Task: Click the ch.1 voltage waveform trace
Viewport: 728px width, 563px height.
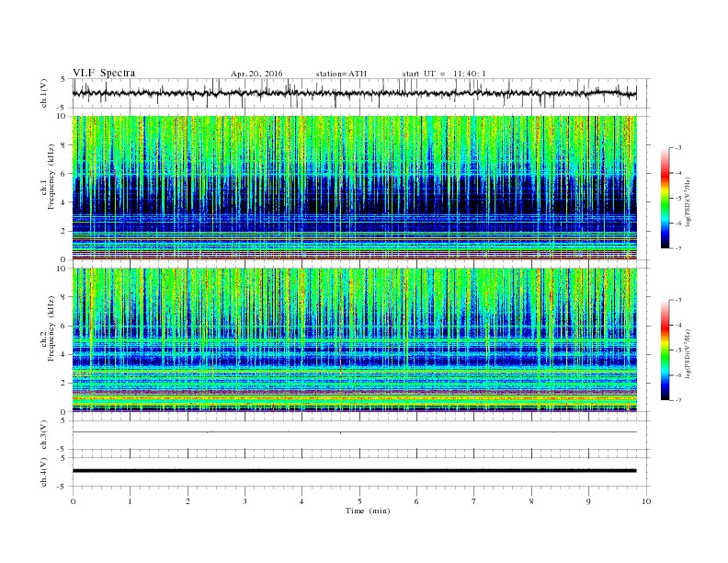Action: click(x=355, y=93)
